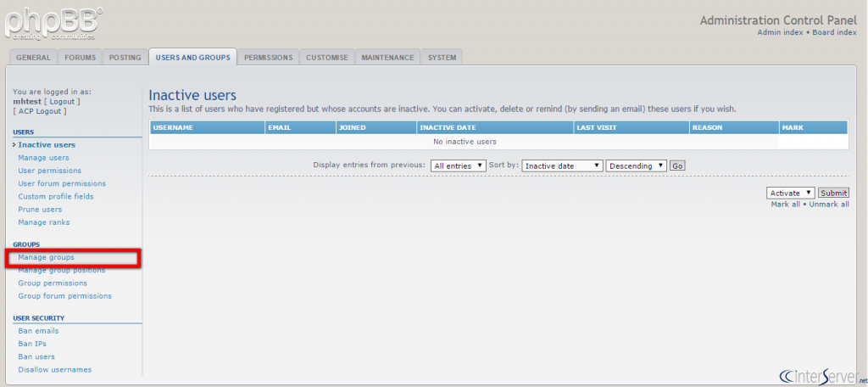Open Disallow usernames page
The height and width of the screenshot is (387, 868).
(x=55, y=370)
